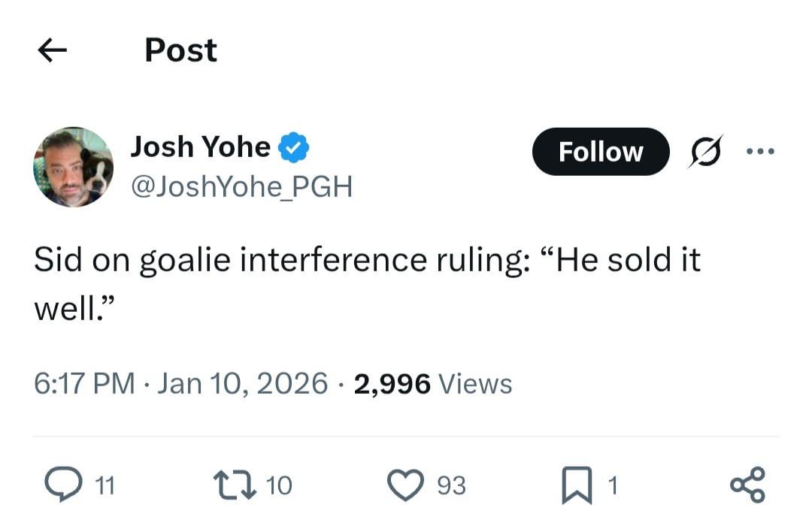Follow Josh Yohe
Viewport: 812px width, 532px height.
(600, 151)
